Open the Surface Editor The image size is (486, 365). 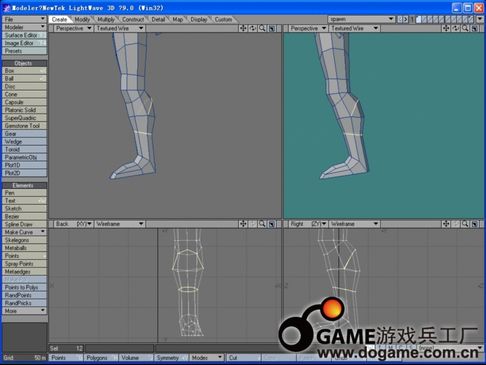pos(24,35)
